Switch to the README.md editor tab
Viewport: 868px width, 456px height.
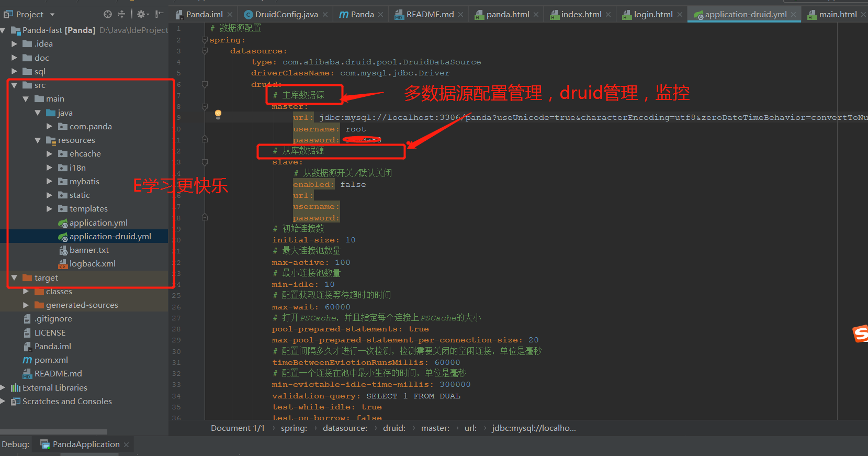[x=429, y=15]
